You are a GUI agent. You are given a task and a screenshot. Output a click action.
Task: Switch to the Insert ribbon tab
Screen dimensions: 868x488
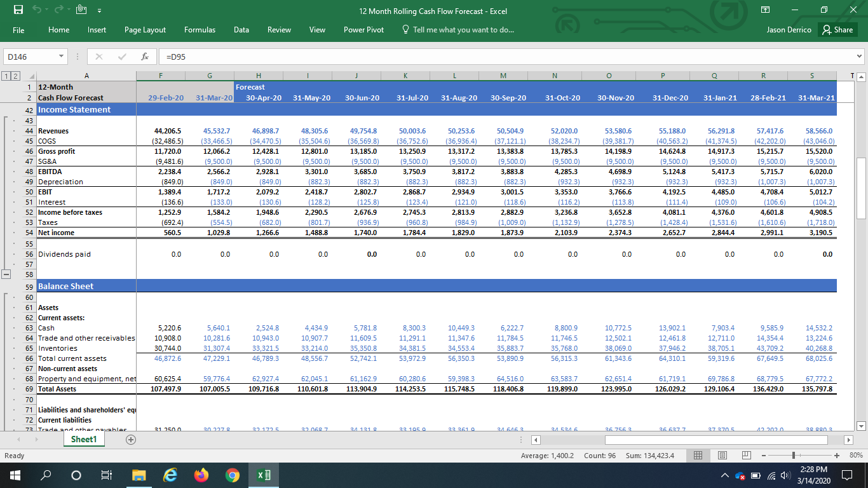[x=97, y=30]
